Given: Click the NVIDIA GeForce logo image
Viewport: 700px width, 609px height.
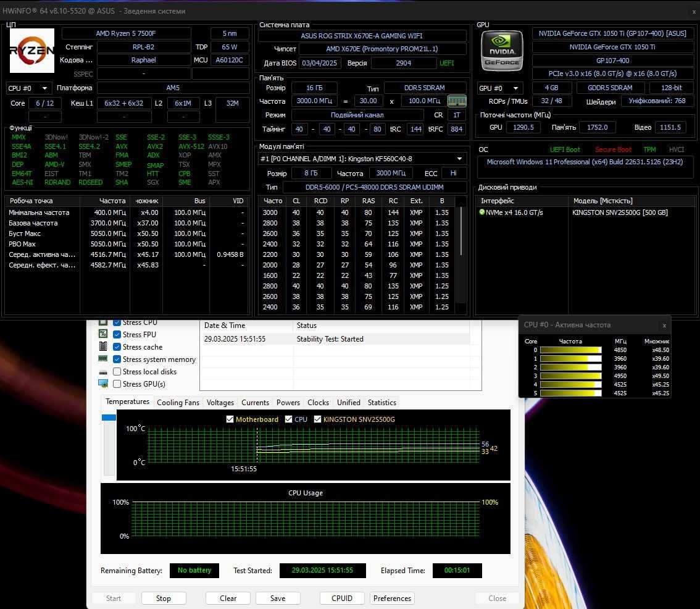Looking at the screenshot, I should point(502,51).
